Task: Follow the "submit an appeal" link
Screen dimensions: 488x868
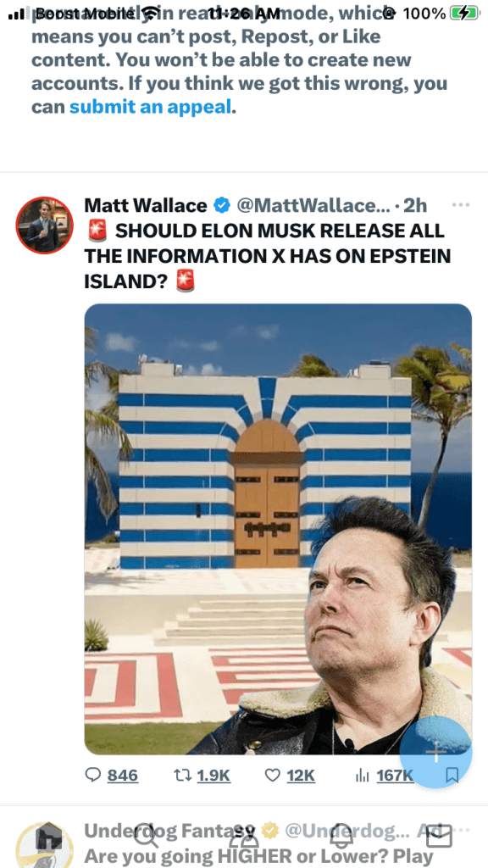Action: (x=150, y=107)
